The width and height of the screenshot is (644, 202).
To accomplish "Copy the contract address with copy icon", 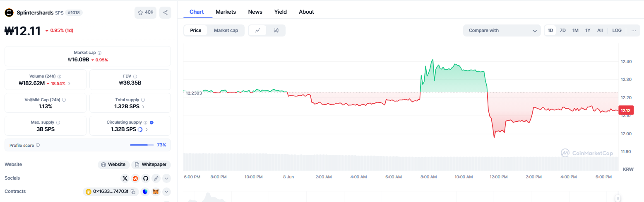I will point(133,192).
